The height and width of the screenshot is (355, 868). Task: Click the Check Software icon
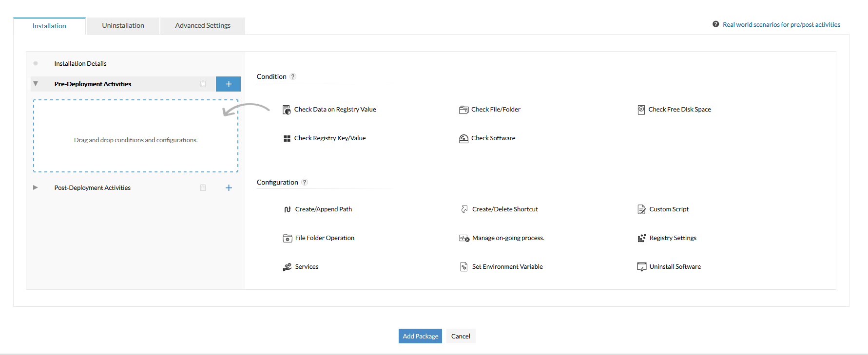tap(463, 138)
